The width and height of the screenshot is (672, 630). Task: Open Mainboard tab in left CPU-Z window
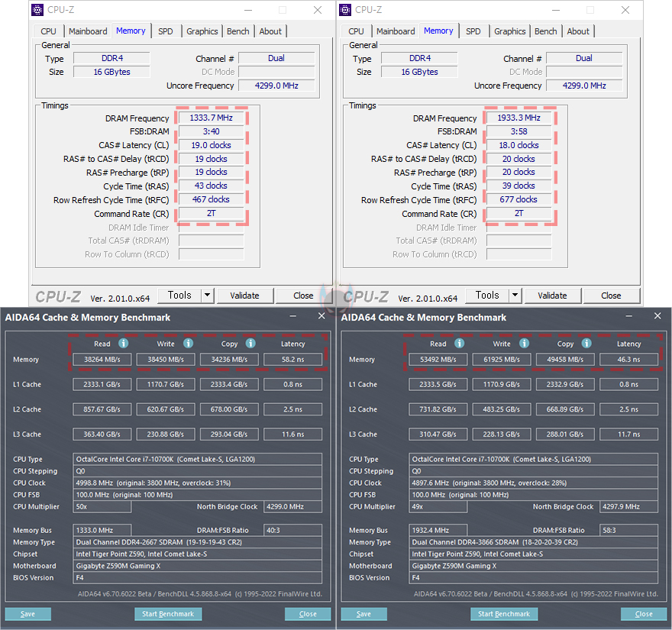point(88,31)
